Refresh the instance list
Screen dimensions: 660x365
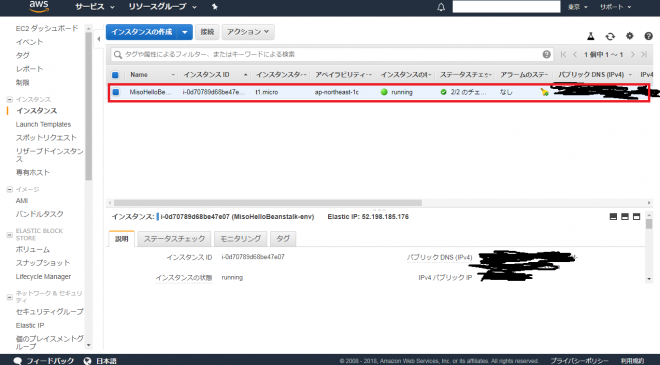click(610, 37)
